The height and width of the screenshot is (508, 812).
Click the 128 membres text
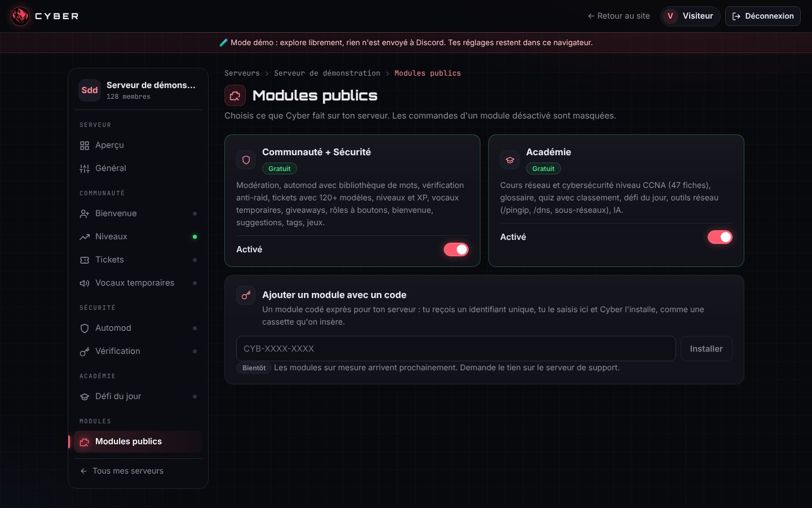(x=129, y=97)
